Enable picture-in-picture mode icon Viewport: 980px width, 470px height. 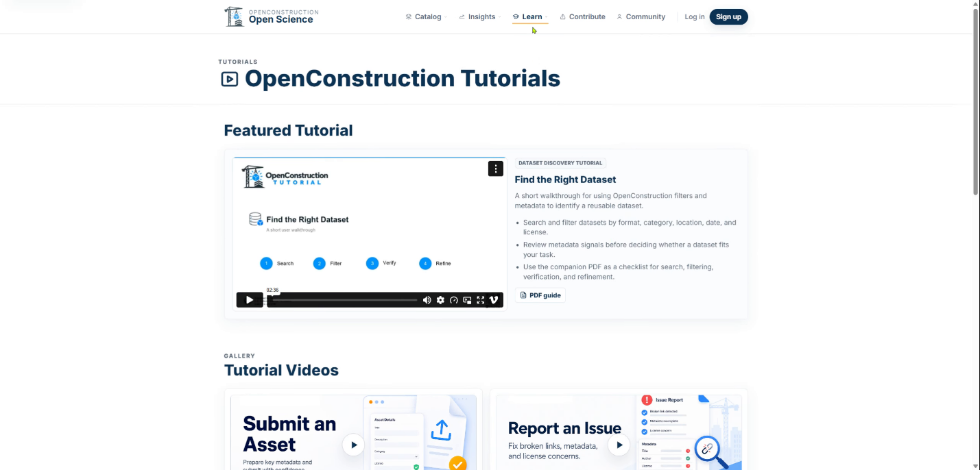coord(467,300)
